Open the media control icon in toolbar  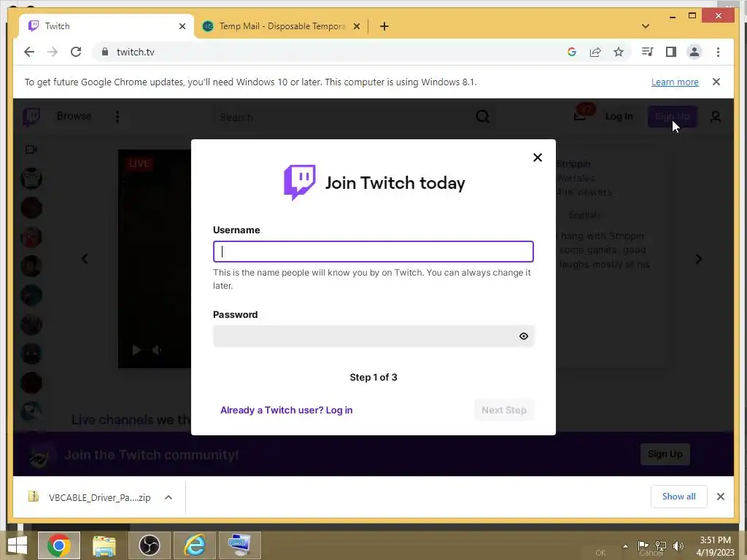point(647,52)
